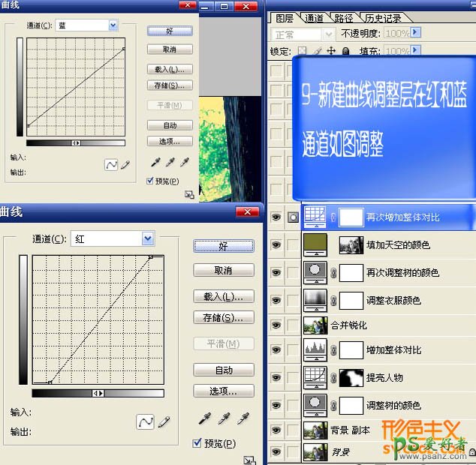Select the curve point tool in red channel dialog
This screenshot has width=476, height=465.
145,422
